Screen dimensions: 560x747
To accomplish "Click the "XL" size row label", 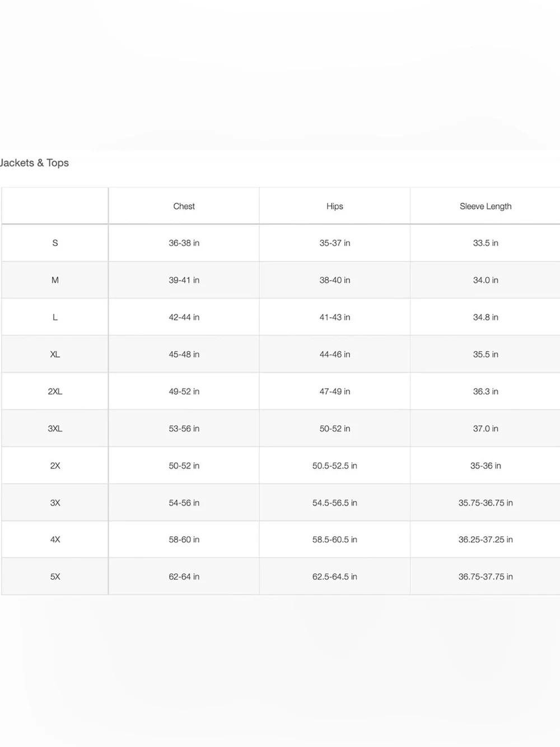I will point(55,354).
